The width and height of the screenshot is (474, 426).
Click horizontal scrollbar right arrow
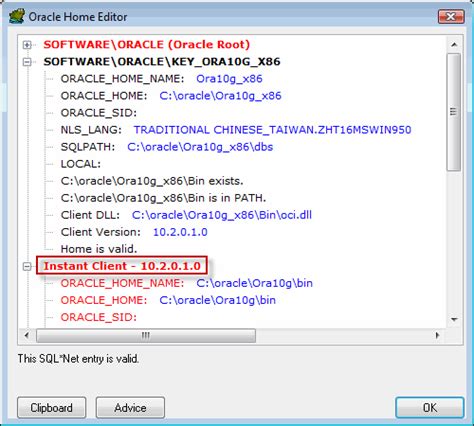437,335
